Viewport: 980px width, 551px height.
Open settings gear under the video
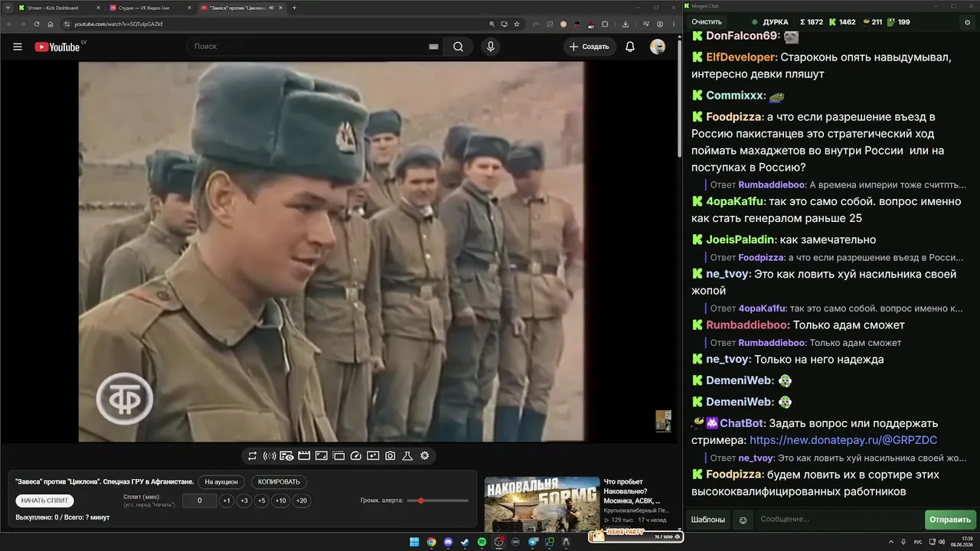(x=425, y=456)
